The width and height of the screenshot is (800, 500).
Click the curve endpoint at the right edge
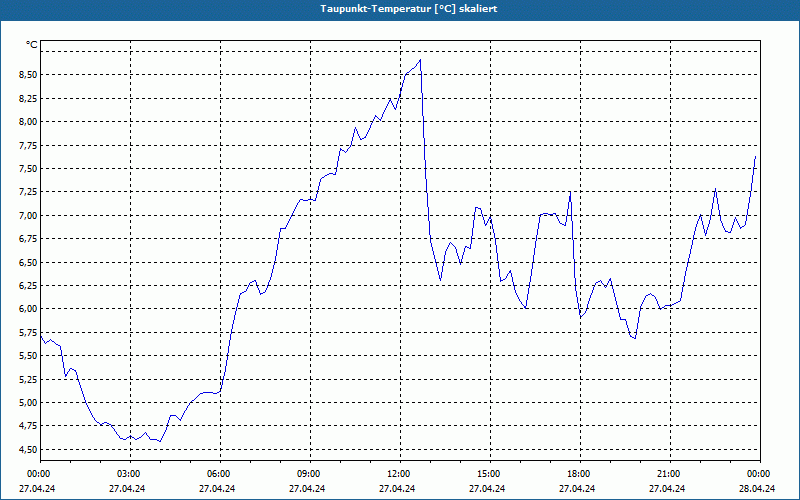click(x=755, y=157)
